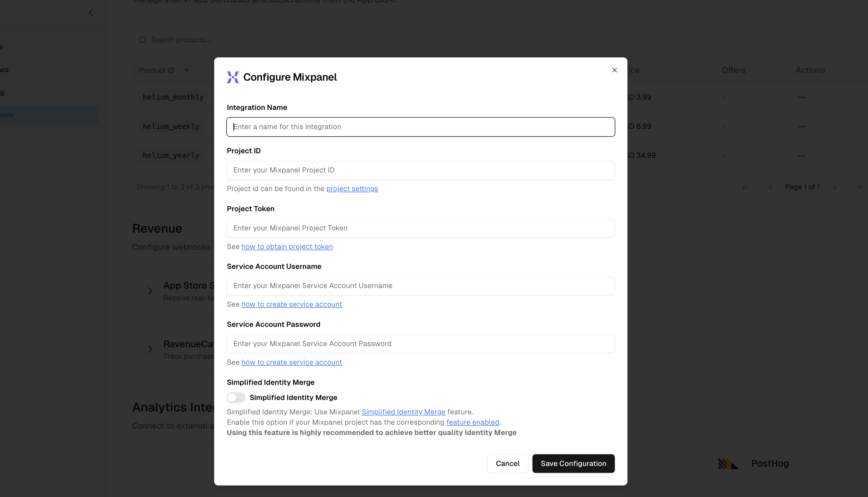Image resolution: width=868 pixels, height=497 pixels.
Task: Click the Mixpanel logo icon
Action: (x=233, y=77)
